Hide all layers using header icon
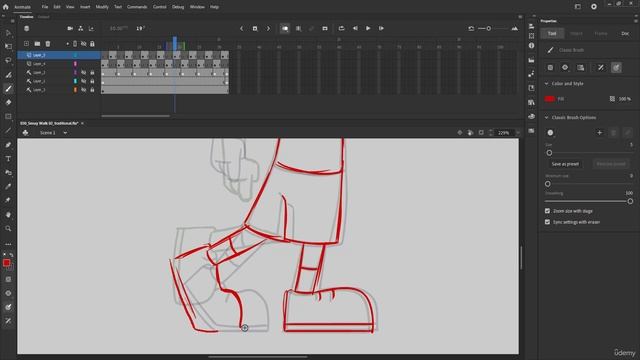Image resolution: width=640 pixels, height=360 pixels. 83,44
